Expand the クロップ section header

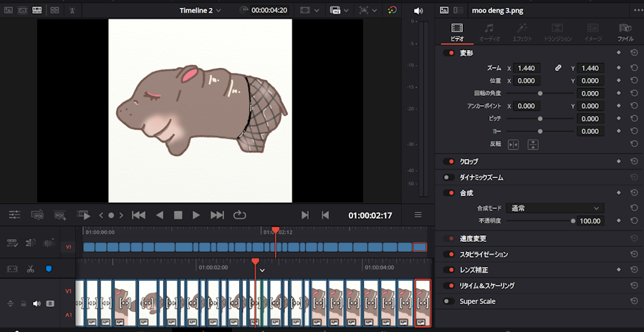tap(468, 161)
